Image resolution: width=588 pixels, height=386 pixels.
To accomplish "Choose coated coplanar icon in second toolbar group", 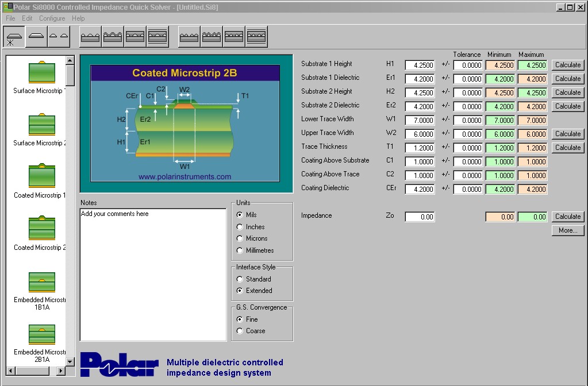I will (113, 37).
